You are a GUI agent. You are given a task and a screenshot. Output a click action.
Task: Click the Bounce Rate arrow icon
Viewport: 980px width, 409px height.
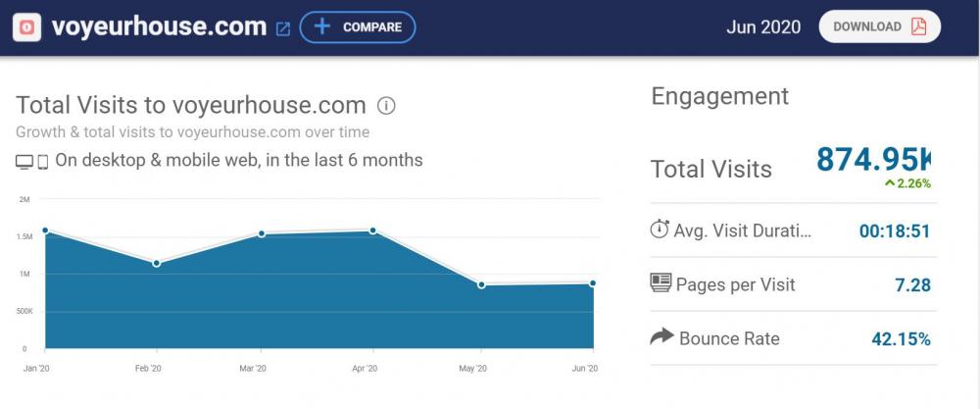click(661, 337)
